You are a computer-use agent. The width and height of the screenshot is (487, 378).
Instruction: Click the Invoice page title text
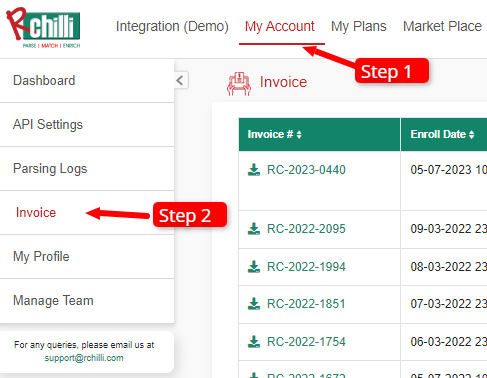tap(283, 82)
